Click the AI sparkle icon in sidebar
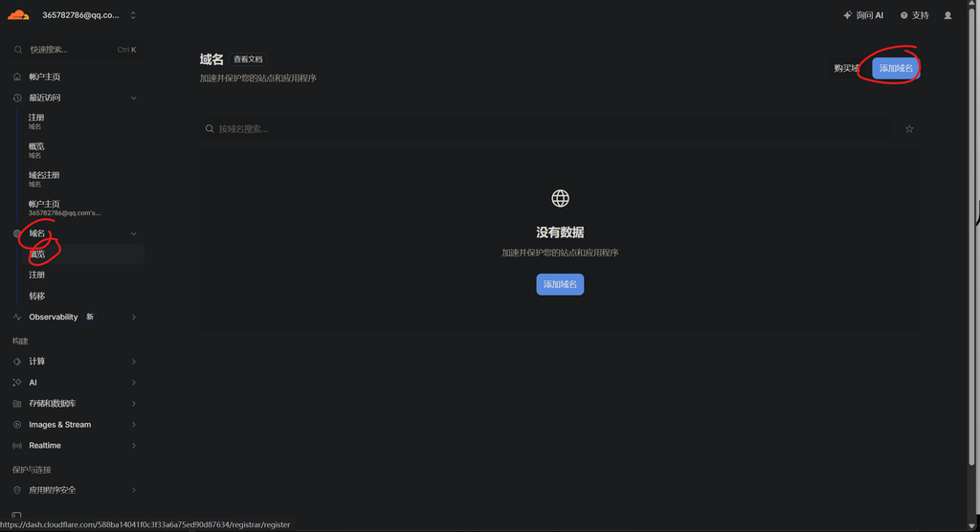980x532 pixels. pos(17,383)
